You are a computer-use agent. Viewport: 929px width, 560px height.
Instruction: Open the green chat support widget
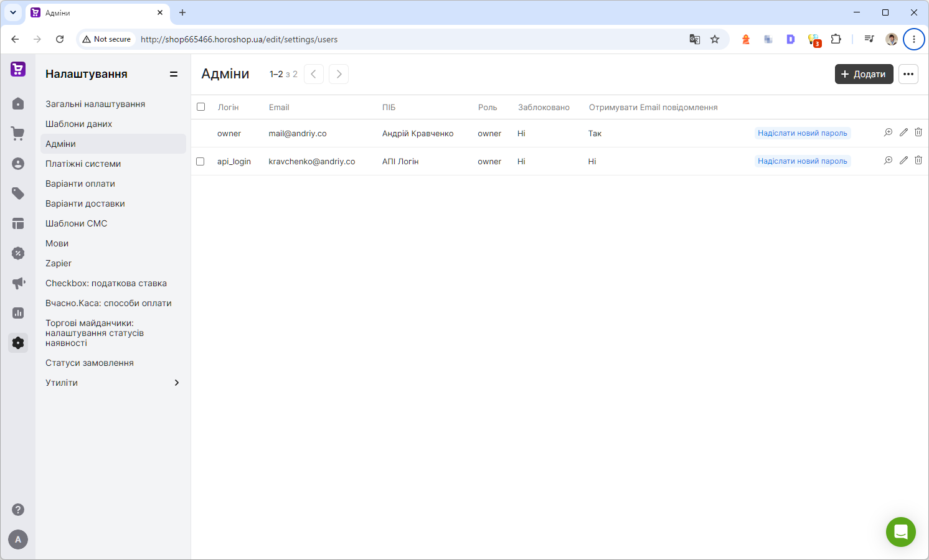pos(901,532)
